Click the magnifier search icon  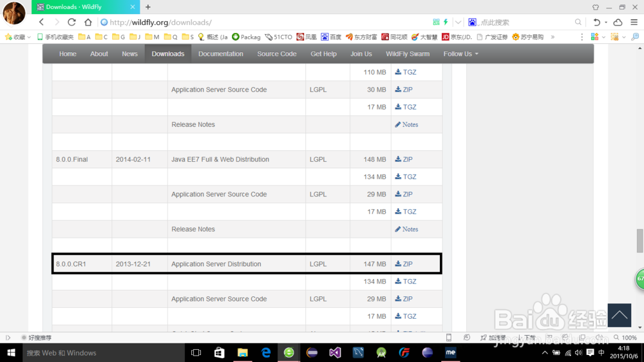(x=578, y=22)
